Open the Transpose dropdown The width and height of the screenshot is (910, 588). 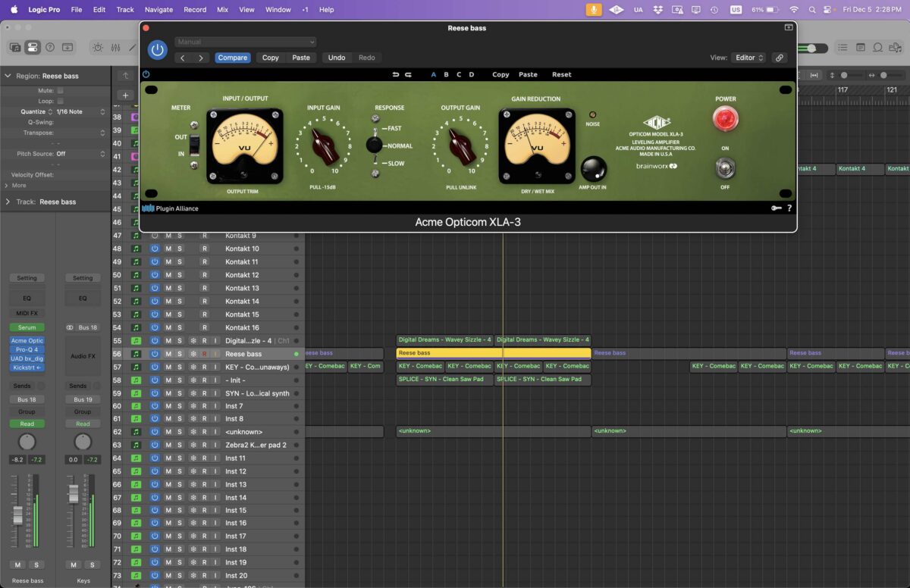point(80,133)
